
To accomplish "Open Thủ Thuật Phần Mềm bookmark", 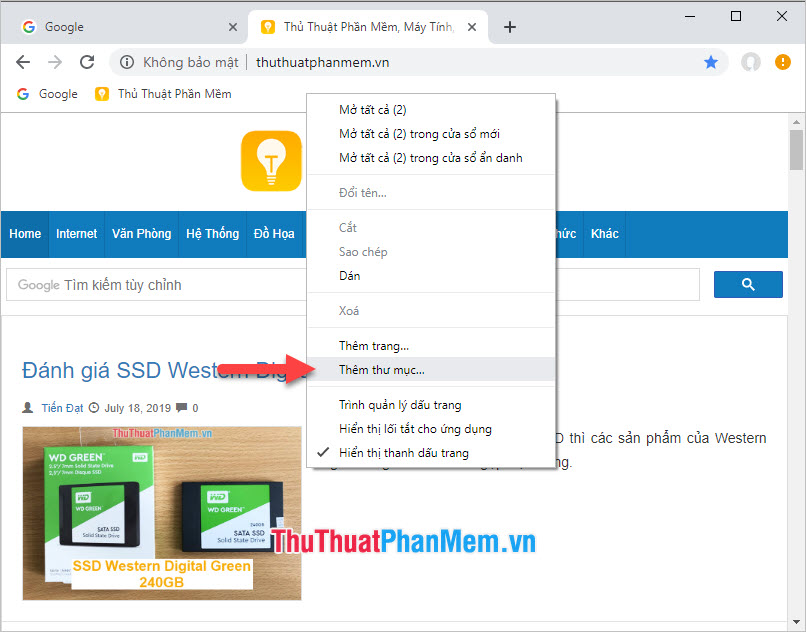I will (163, 94).
